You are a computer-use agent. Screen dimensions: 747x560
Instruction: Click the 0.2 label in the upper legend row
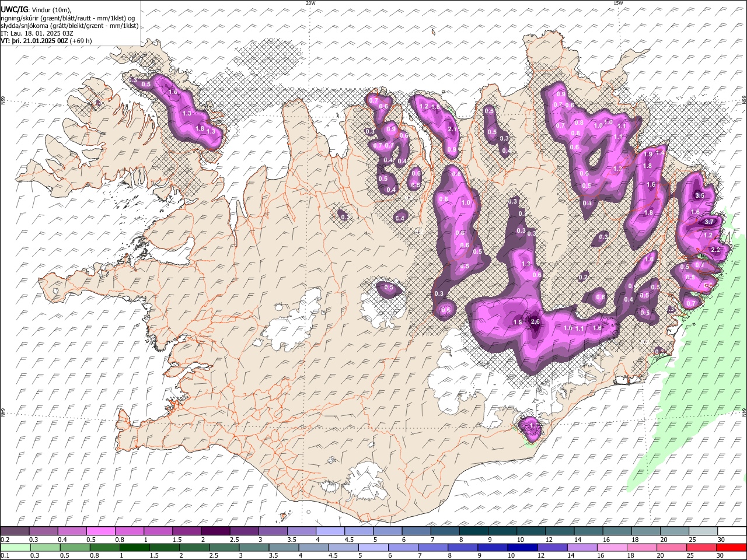[x=4, y=540]
